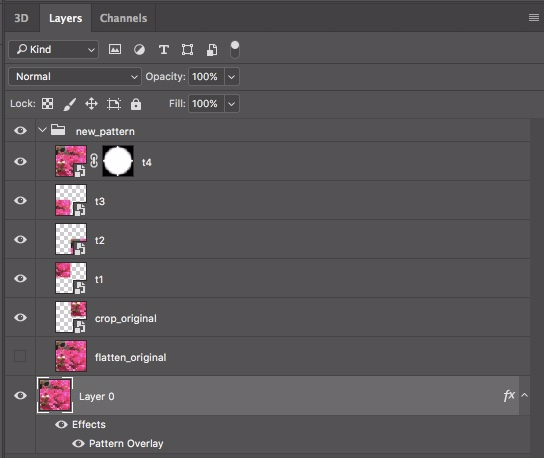Collapse the new_pattern group

tap(42, 130)
